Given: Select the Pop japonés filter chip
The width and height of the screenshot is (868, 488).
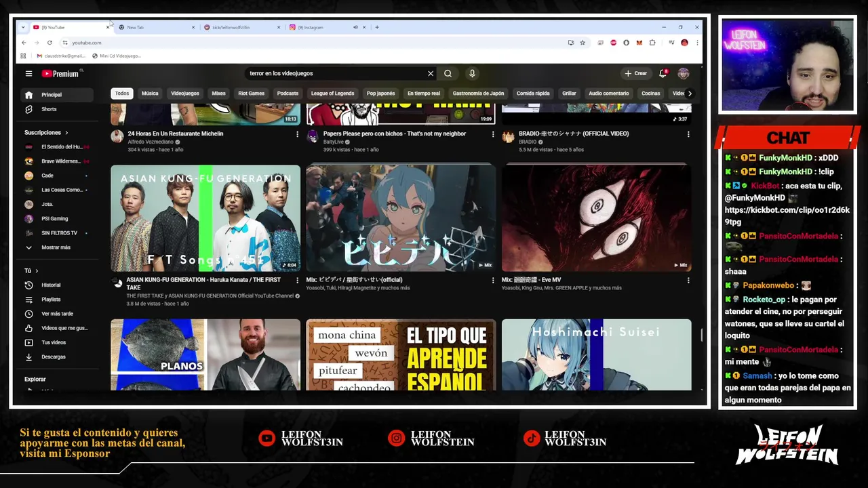Looking at the screenshot, I should (x=380, y=94).
